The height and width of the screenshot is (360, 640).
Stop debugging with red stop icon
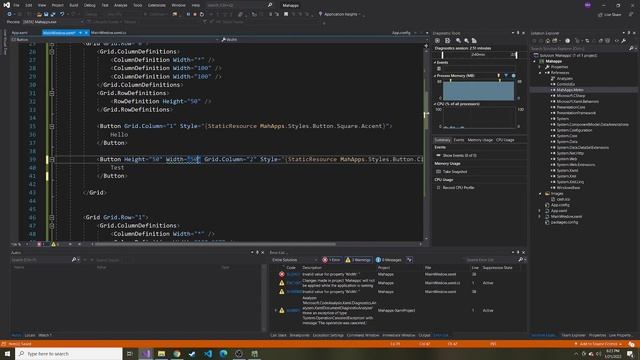(x=195, y=14)
